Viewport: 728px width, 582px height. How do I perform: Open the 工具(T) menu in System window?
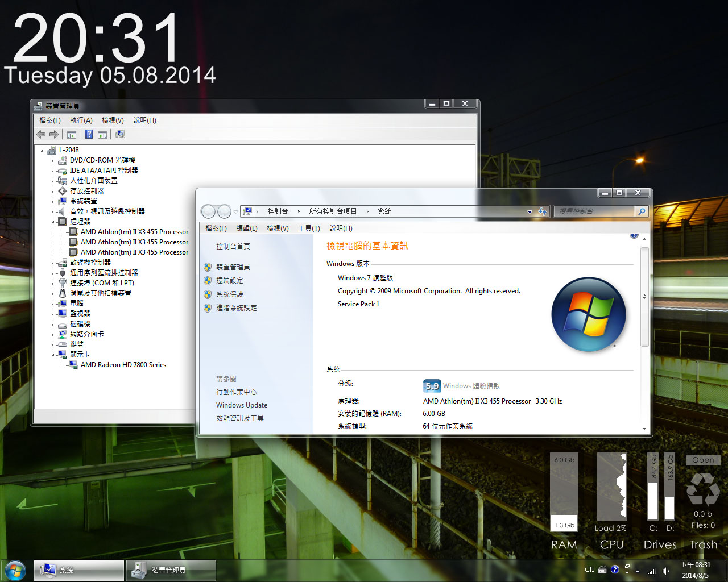309,228
